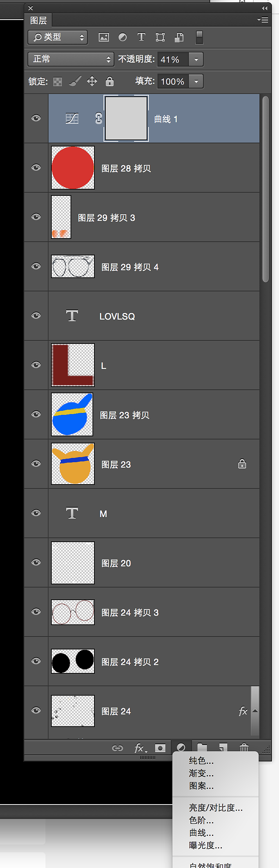Click the lock transparent pixels icon

(x=58, y=81)
